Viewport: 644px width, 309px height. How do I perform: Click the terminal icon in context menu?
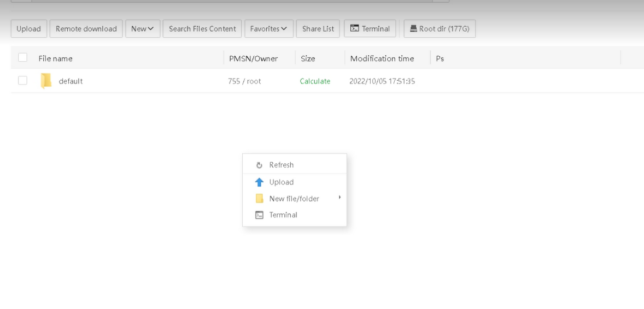[x=259, y=215]
